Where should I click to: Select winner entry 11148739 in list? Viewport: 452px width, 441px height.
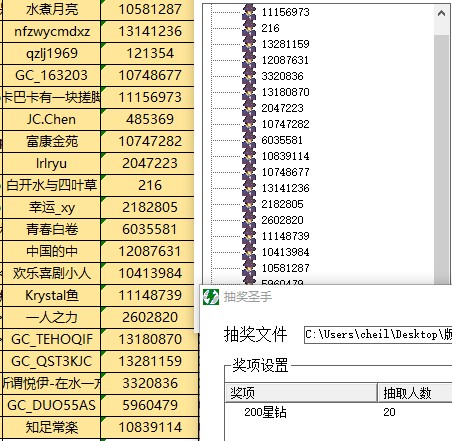tap(285, 236)
